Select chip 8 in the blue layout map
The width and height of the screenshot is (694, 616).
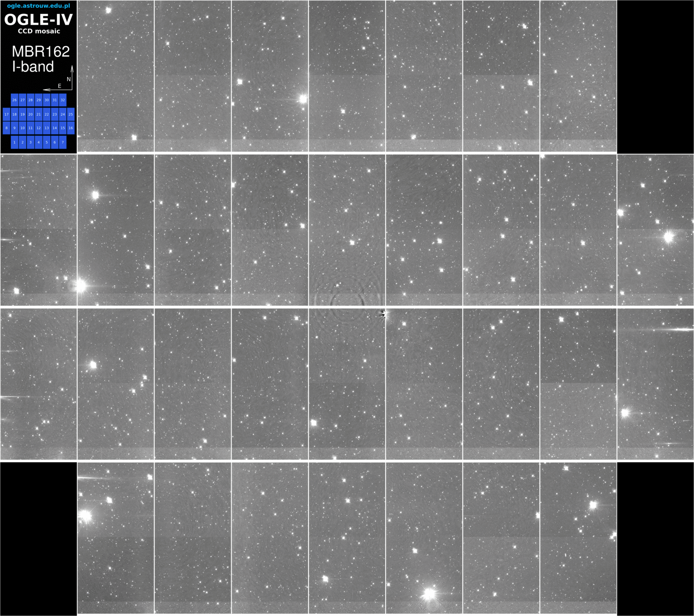tap(7, 128)
